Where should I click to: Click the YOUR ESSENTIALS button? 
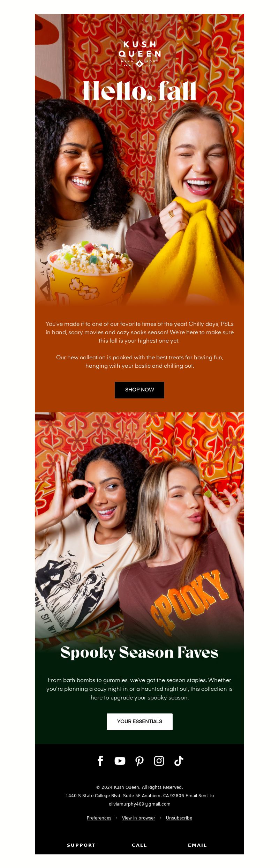139,721
